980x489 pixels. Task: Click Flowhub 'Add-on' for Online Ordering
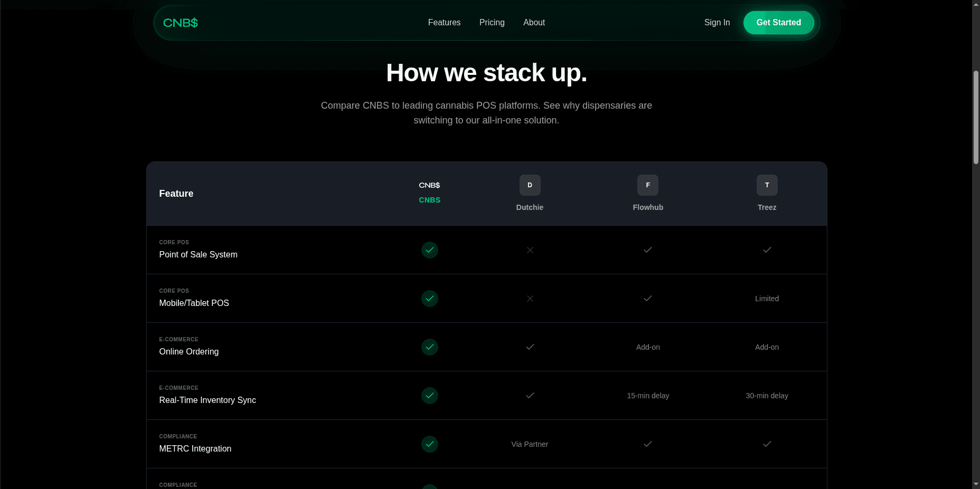click(x=648, y=347)
